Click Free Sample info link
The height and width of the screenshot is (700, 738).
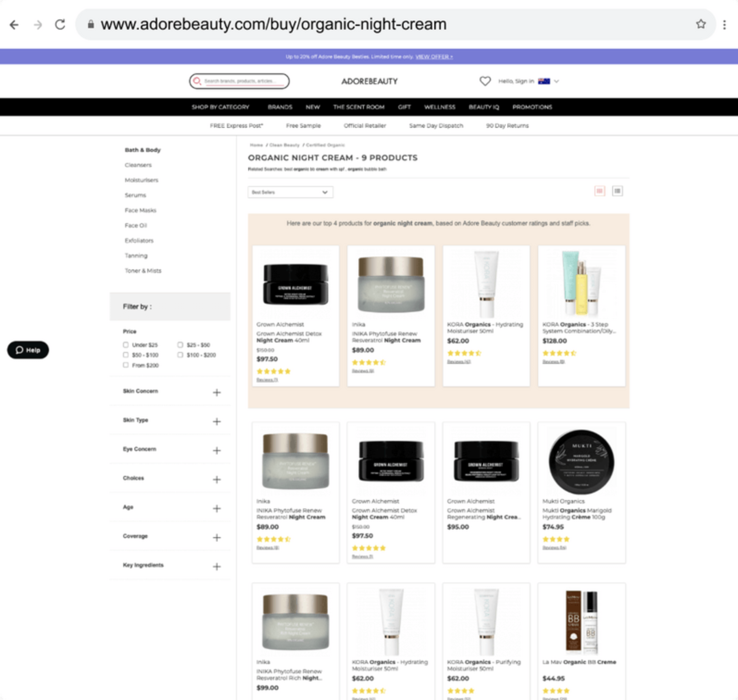click(303, 125)
